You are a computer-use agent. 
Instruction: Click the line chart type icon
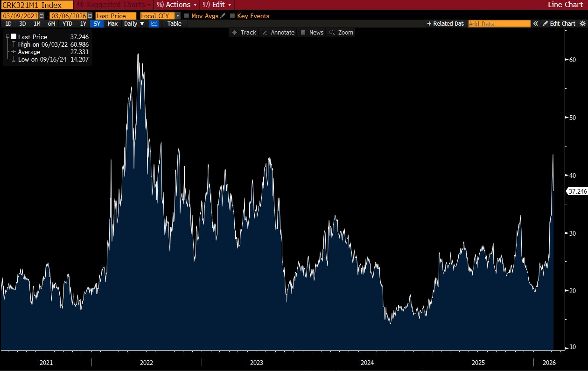154,24
